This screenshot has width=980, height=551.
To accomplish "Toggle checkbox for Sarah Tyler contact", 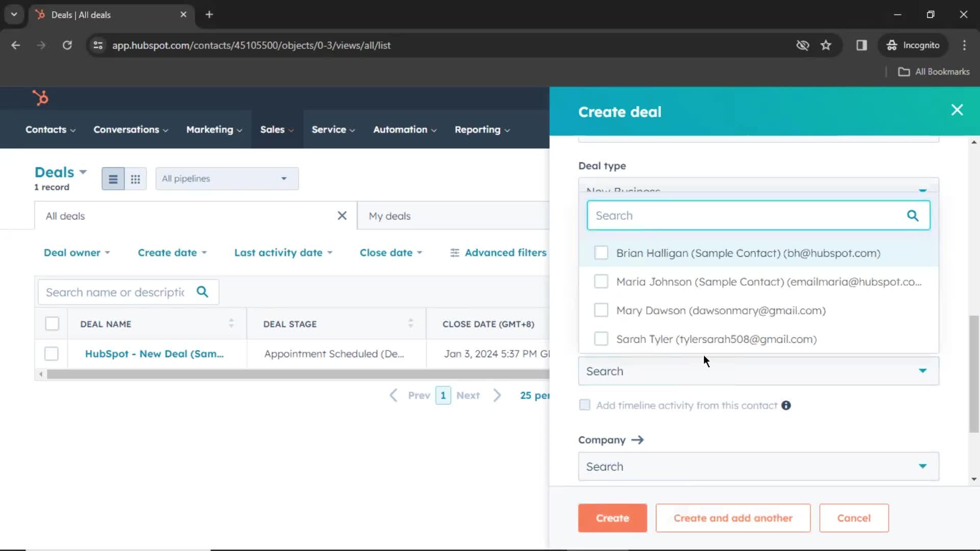I will click(600, 339).
